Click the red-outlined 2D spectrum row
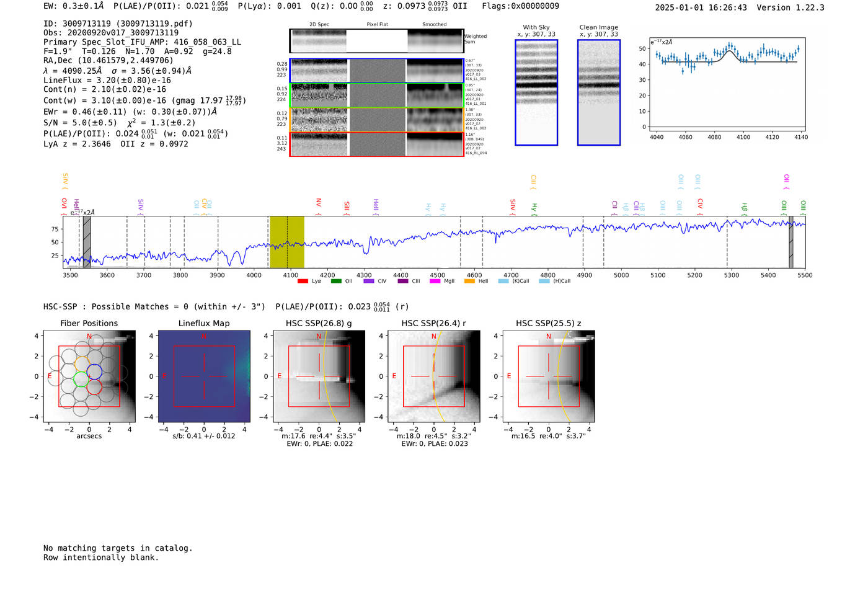868x591 pixels. (377, 144)
